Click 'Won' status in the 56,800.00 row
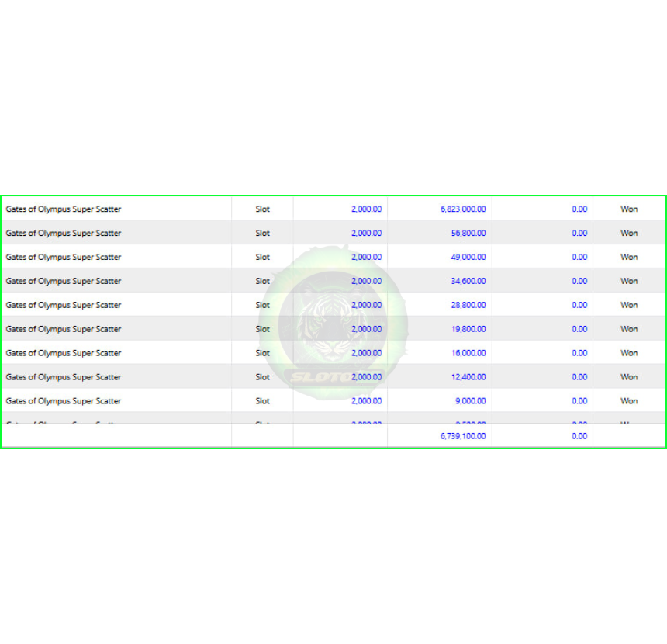The width and height of the screenshot is (667, 644). click(x=629, y=233)
